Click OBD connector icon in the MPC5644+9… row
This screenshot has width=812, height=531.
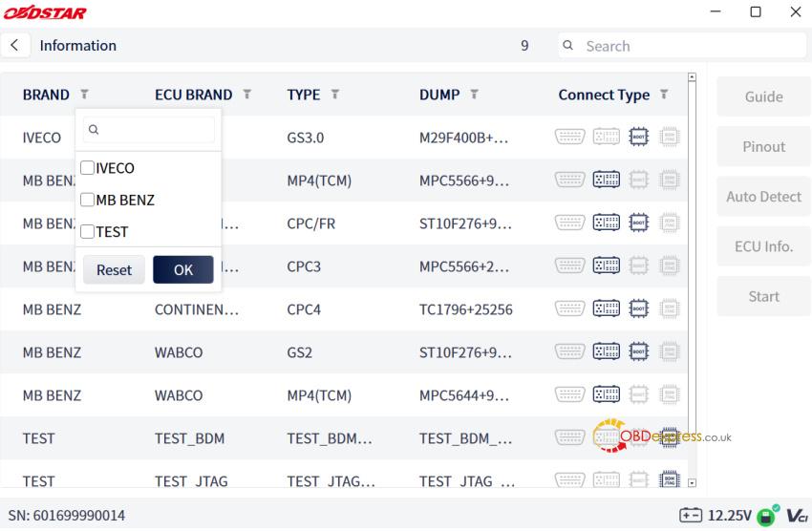569,394
